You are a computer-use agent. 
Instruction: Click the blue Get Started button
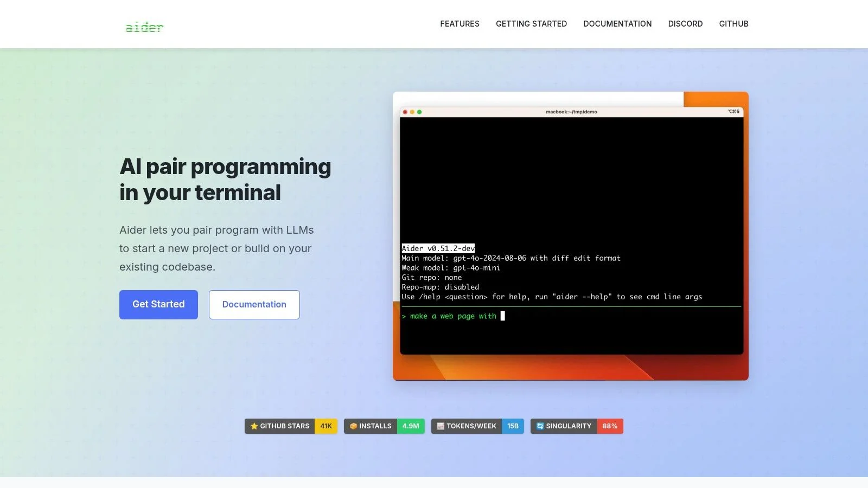pos(158,304)
